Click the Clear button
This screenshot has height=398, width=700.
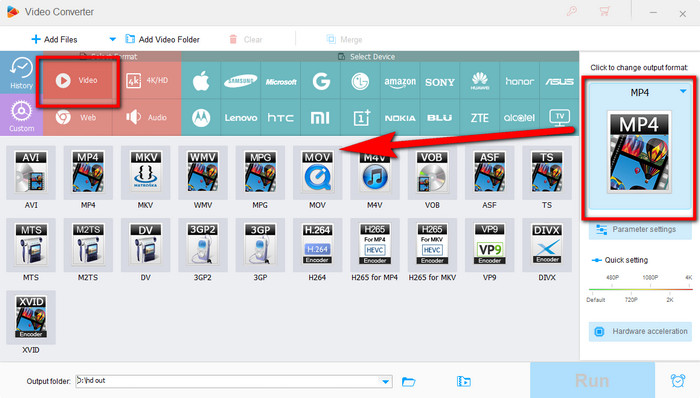point(246,40)
